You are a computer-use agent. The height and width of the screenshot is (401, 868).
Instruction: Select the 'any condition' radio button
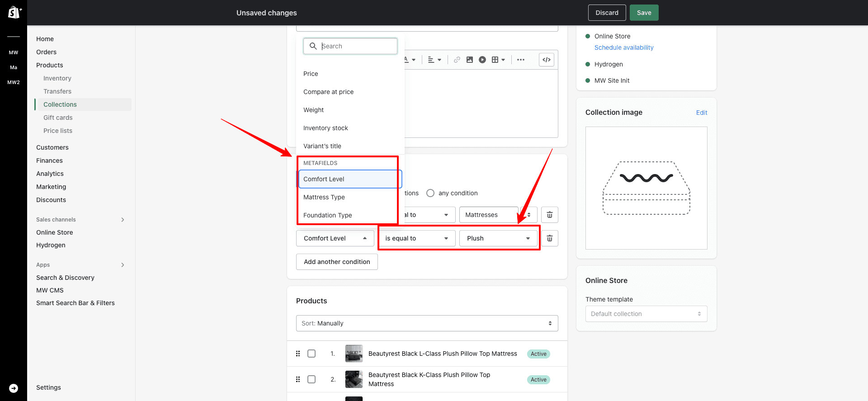point(430,193)
